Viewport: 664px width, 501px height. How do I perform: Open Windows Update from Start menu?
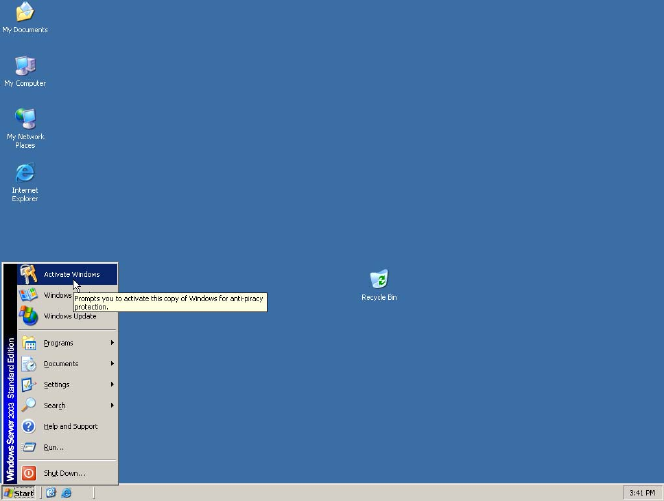(x=67, y=316)
